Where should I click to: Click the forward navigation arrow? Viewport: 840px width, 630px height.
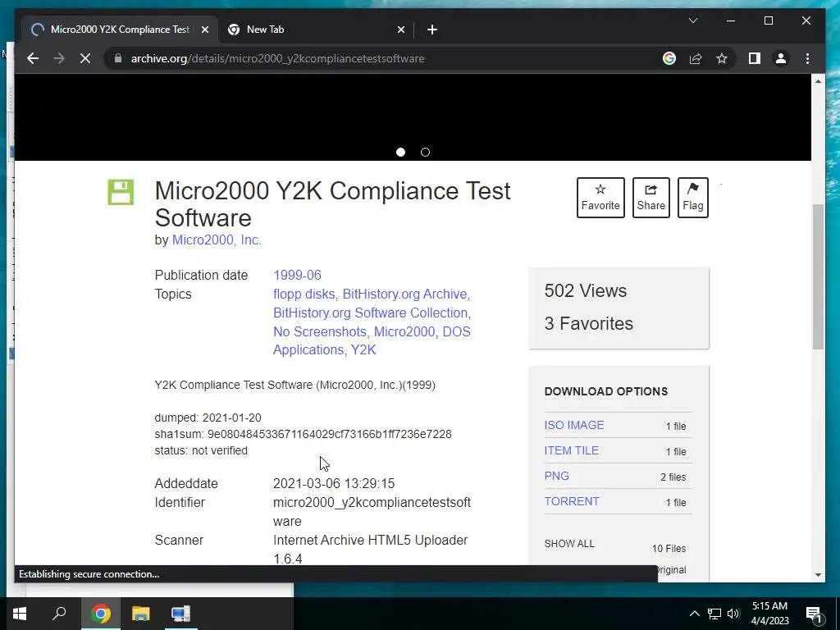coord(59,58)
